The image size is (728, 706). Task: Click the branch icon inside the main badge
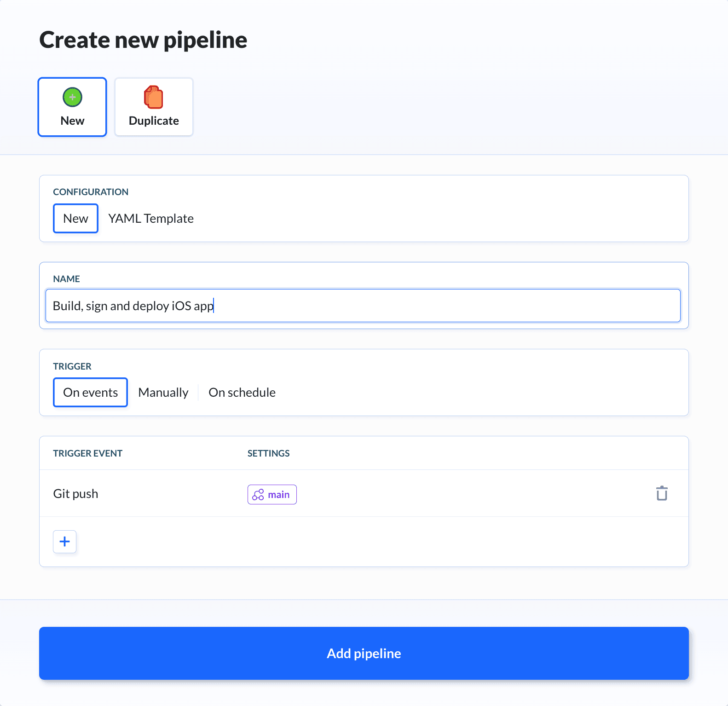[x=259, y=494]
